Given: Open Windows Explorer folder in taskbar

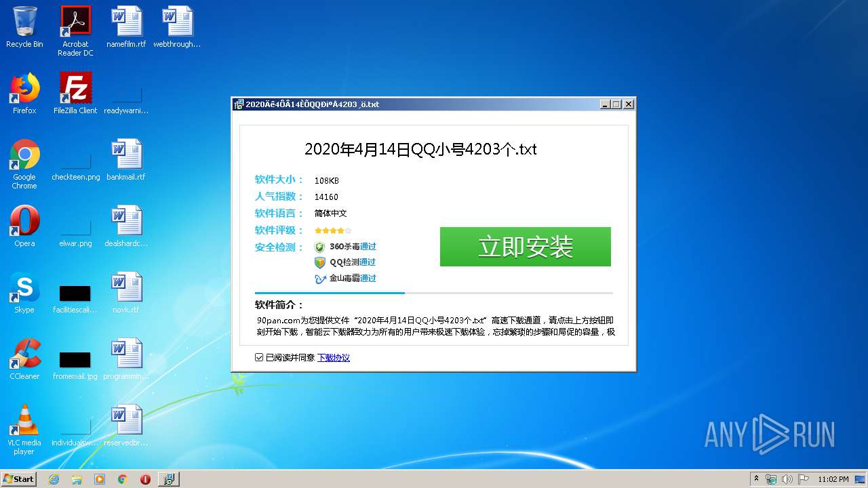Looking at the screenshot, I should tap(77, 479).
